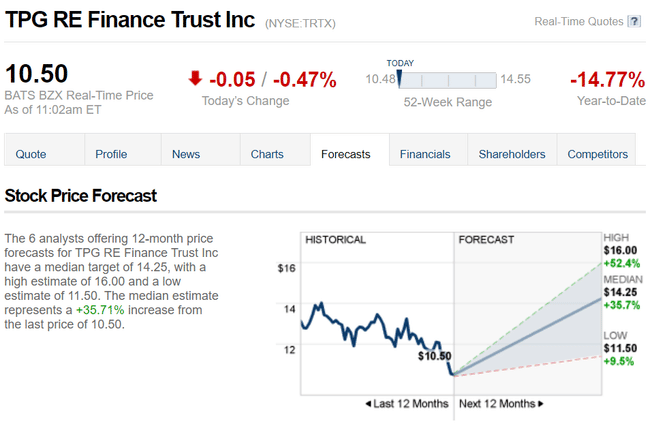Click the right arrow beside Next 12 Months
Image resolution: width=650 pixels, height=426 pixels.
coord(541,404)
